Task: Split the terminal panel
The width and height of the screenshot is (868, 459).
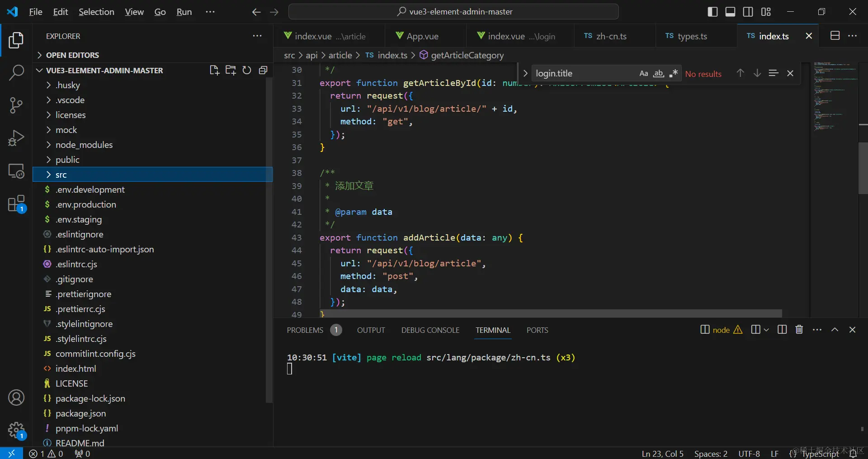Action: point(782,330)
